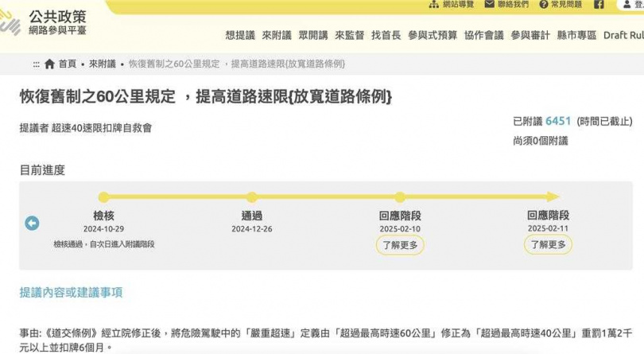The image size is (644, 354).
Task: Click the date 2024-10-29 under 檢核
Action: (x=103, y=229)
